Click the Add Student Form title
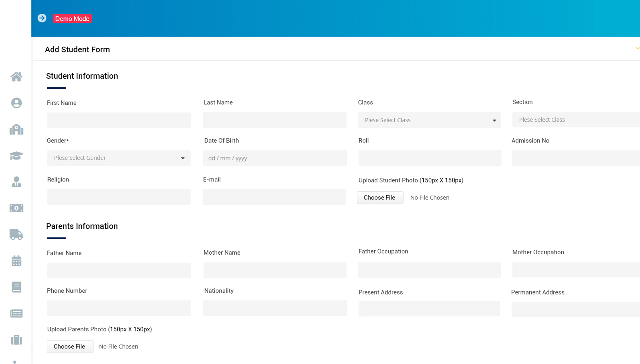This screenshot has width=640, height=364. tap(77, 49)
